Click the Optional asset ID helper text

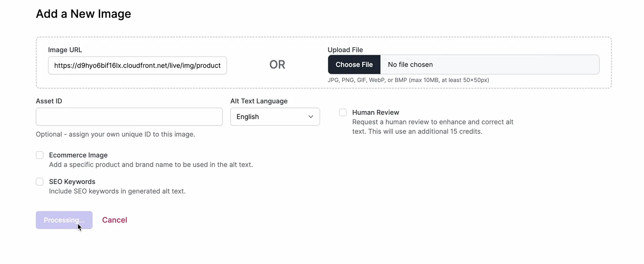tap(115, 134)
